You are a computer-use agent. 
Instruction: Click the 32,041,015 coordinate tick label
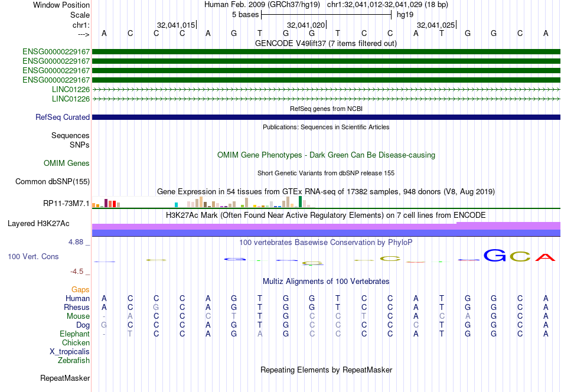pyautogui.click(x=176, y=25)
